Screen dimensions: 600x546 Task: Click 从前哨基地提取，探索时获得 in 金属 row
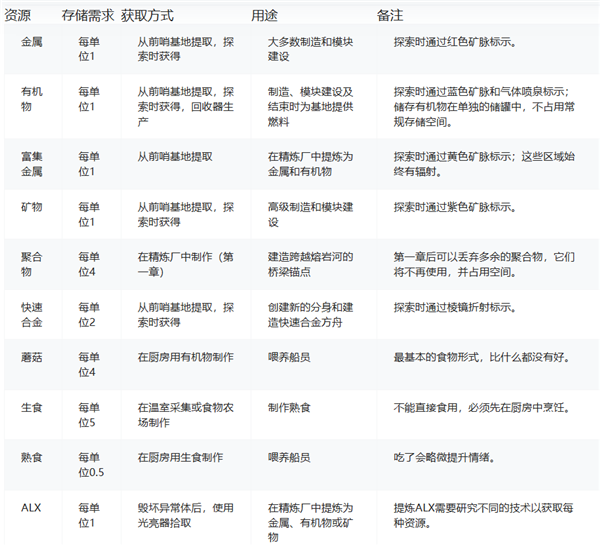(x=186, y=49)
